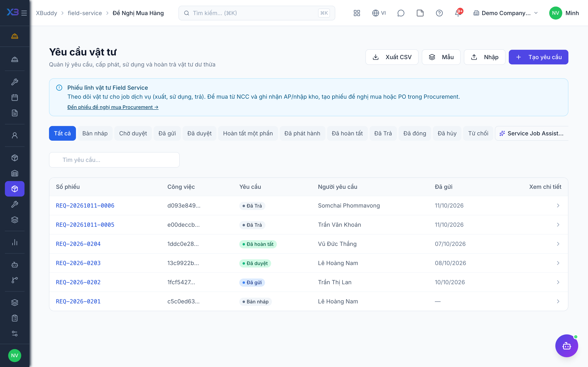Select the Chờ duyệt filter tab
This screenshot has width=588, height=367.
coord(133,133)
